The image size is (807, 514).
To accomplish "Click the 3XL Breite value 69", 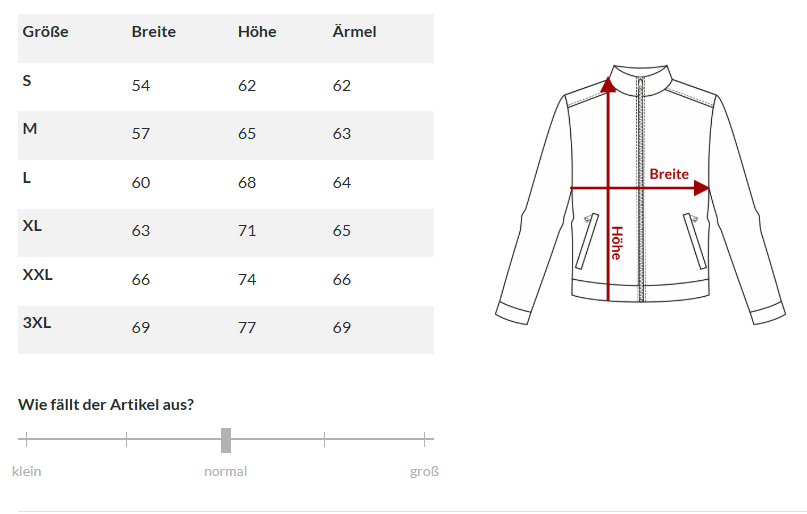I will coord(141,328).
